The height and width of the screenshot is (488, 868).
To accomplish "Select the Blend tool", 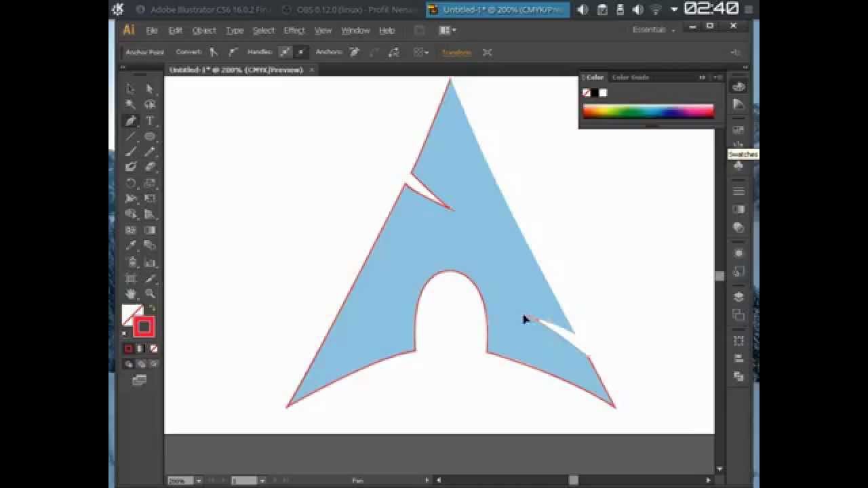I will coord(150,245).
